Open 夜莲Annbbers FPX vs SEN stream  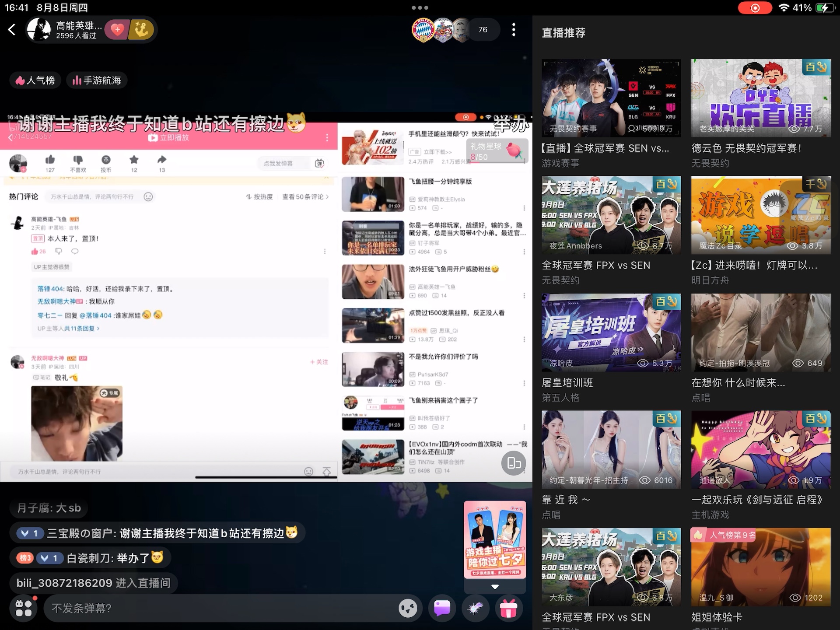pyautogui.click(x=611, y=215)
